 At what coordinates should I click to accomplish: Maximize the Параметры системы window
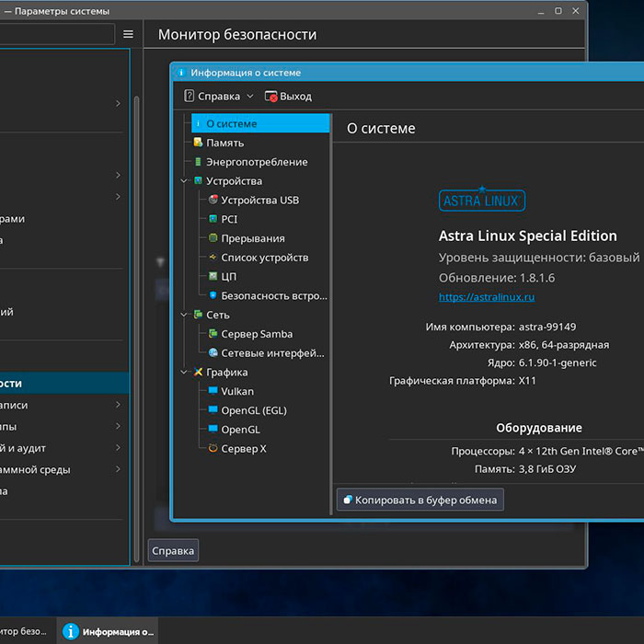[x=558, y=11]
